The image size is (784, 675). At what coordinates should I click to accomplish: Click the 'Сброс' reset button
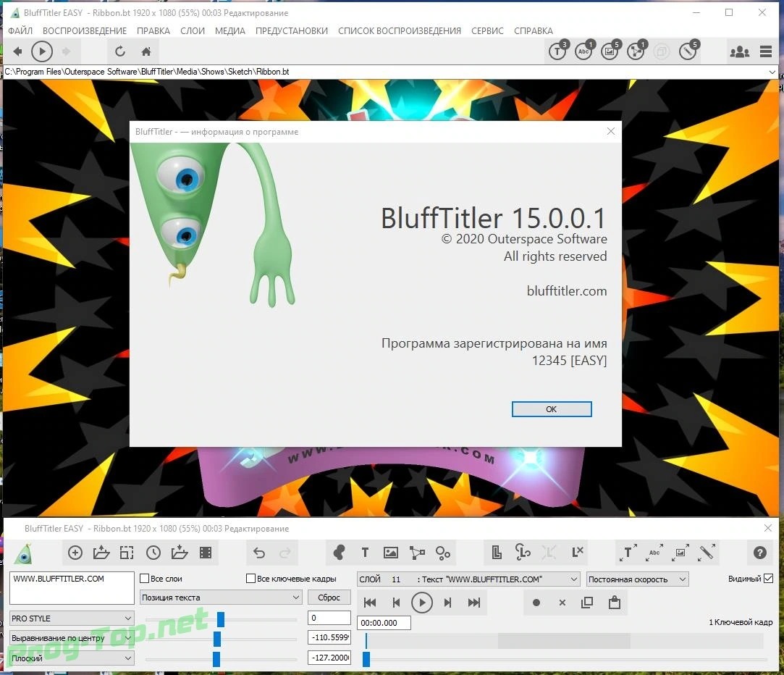(329, 597)
